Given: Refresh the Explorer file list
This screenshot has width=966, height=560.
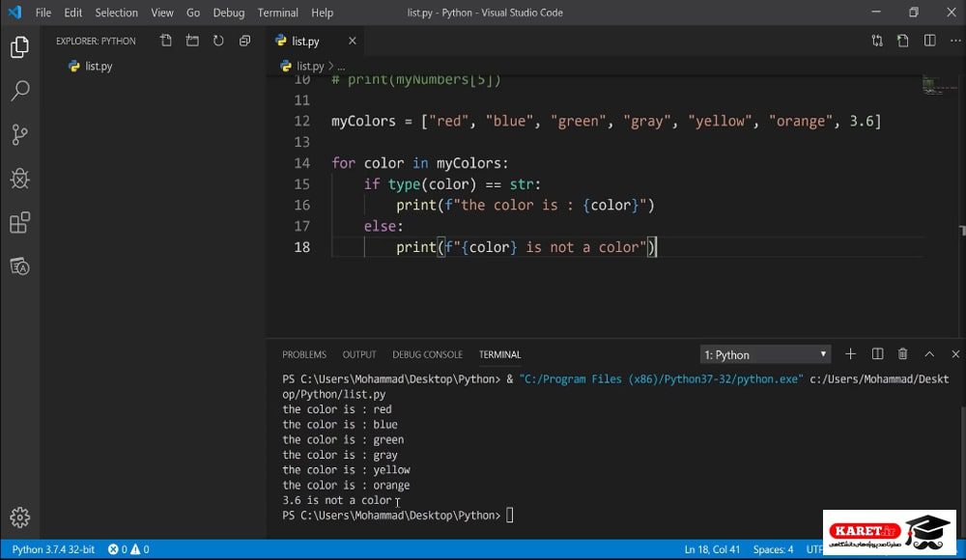Looking at the screenshot, I should pyautogui.click(x=218, y=41).
